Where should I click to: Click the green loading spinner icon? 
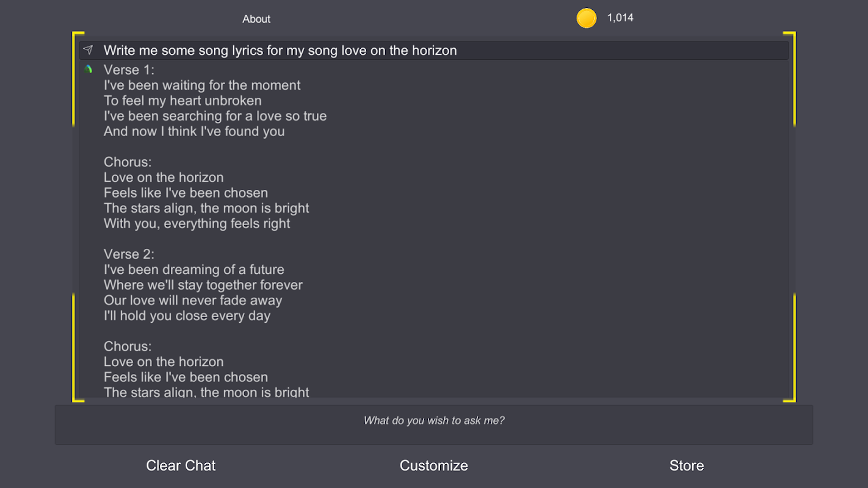[x=89, y=70]
